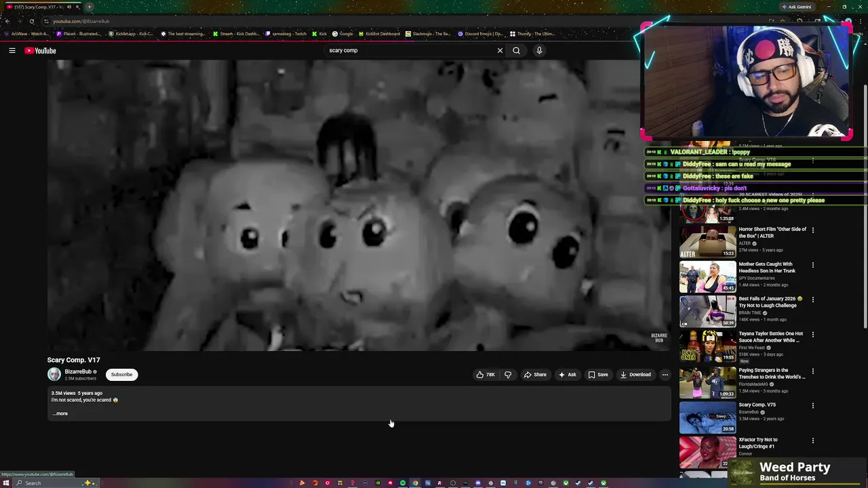Run search with the magnifier button
Screen dimensions: 868x488
click(x=516, y=50)
